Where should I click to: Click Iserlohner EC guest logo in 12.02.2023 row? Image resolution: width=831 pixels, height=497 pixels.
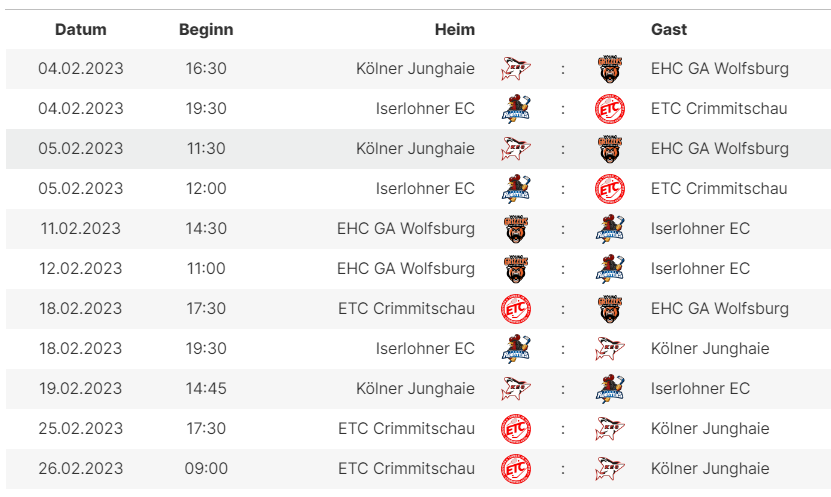pos(610,269)
